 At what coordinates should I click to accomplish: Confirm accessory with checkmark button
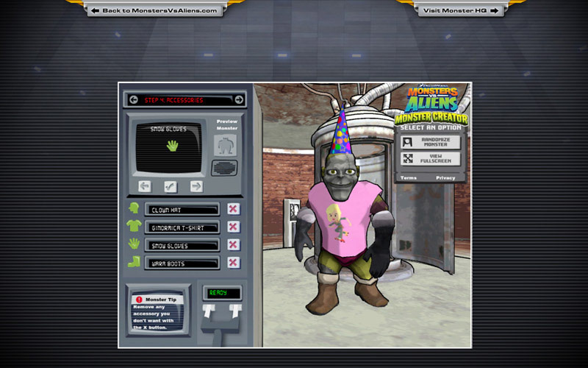(x=171, y=186)
